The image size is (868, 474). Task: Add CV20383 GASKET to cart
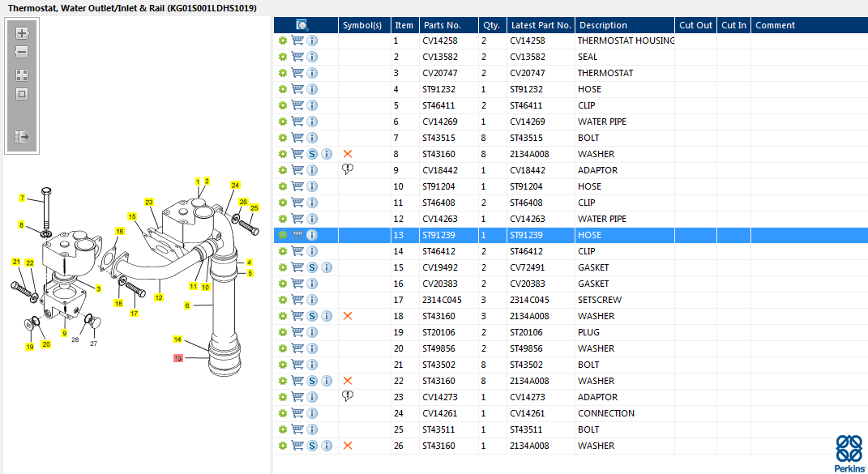point(297,284)
